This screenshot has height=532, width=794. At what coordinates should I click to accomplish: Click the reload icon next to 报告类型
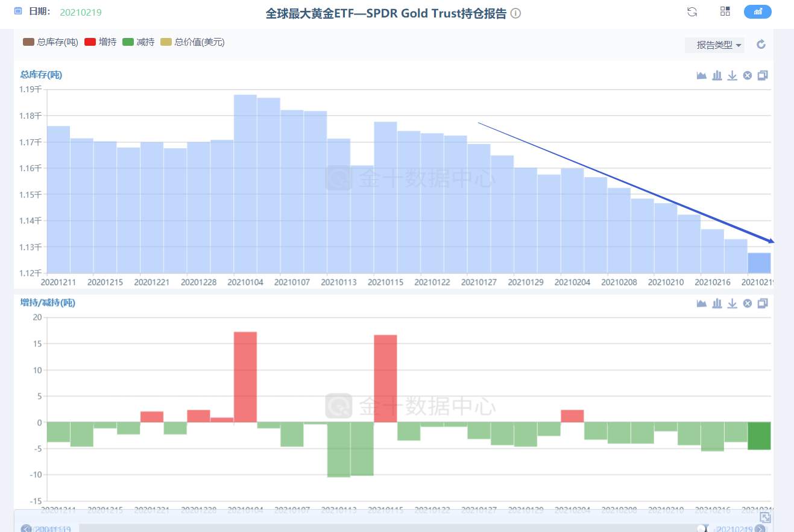point(761,45)
